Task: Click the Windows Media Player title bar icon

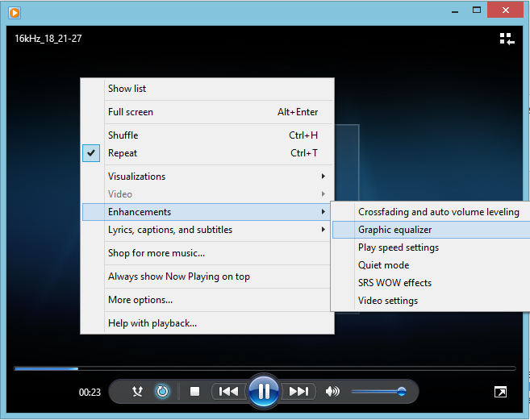Action: pos(15,13)
